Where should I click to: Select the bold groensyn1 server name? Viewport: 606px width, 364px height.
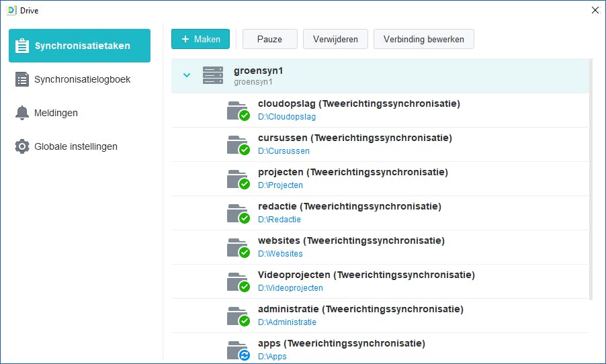(x=258, y=71)
